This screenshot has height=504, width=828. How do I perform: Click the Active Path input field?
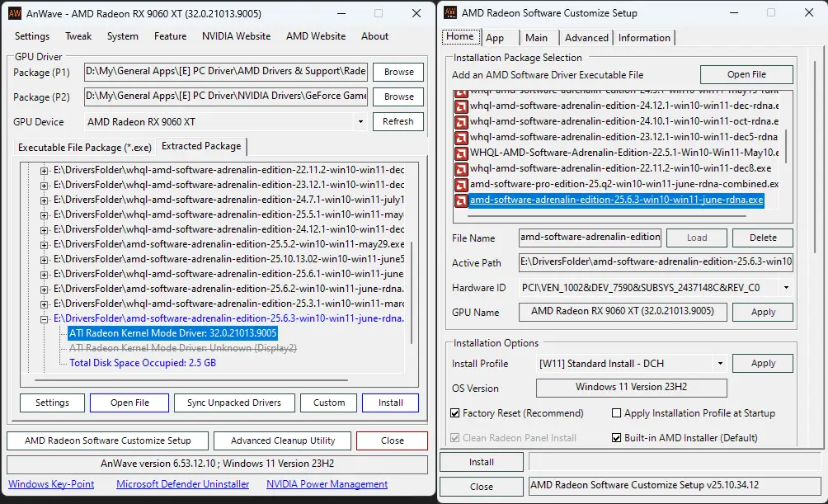(x=656, y=262)
